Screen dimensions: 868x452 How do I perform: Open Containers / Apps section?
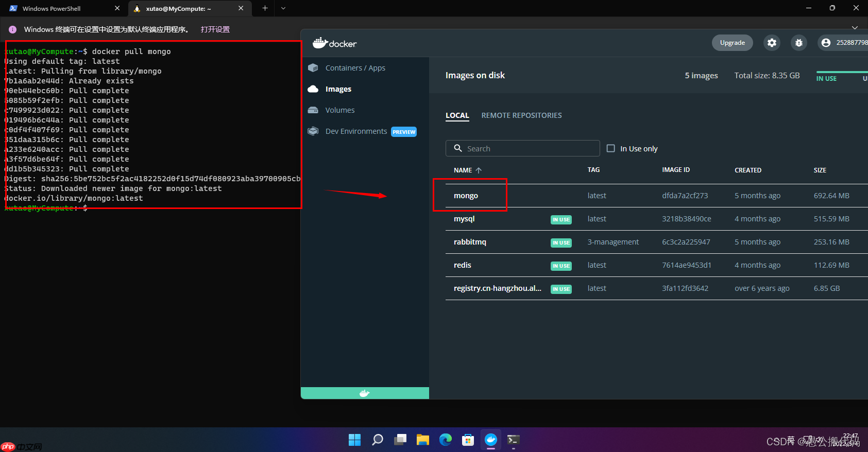(x=355, y=68)
